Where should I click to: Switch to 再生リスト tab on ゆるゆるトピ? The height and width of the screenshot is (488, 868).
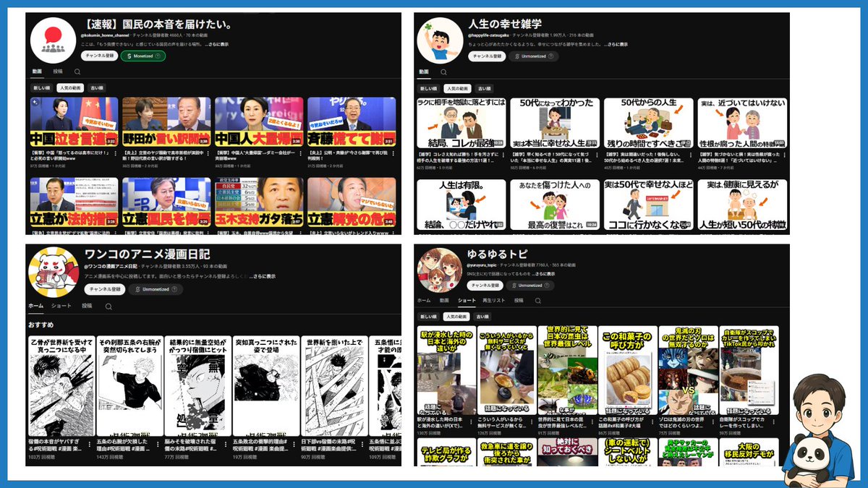pyautogui.click(x=493, y=300)
